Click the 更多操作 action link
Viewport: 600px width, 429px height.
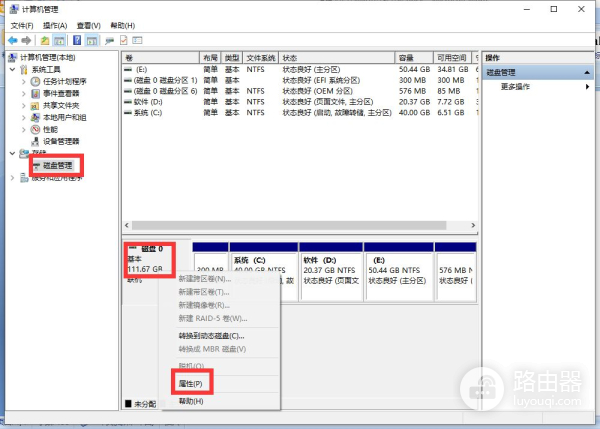pyautogui.click(x=515, y=86)
